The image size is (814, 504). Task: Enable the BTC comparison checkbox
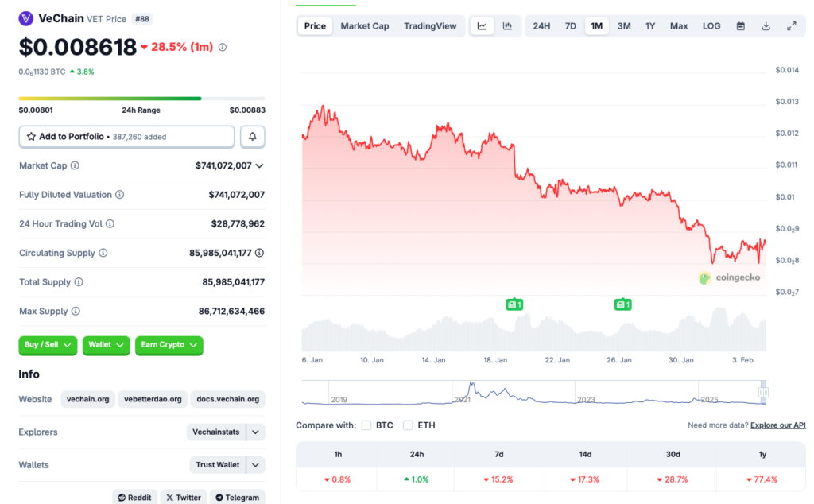pyautogui.click(x=366, y=425)
